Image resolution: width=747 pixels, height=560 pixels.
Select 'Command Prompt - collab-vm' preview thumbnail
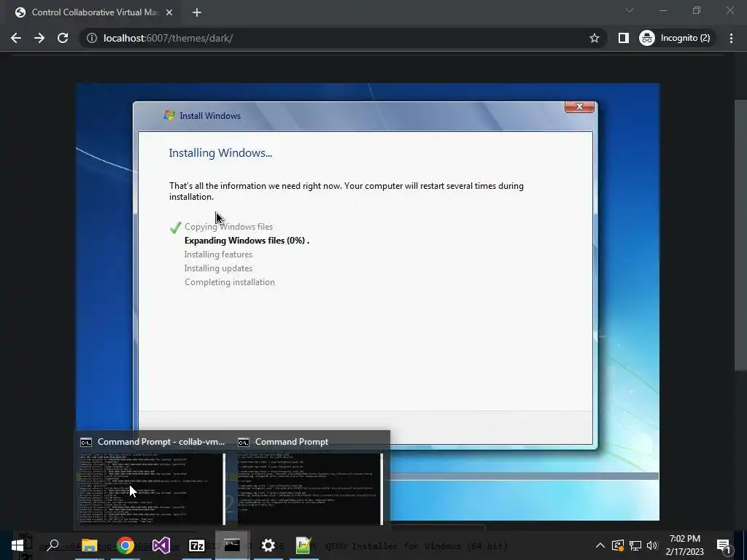click(x=152, y=489)
